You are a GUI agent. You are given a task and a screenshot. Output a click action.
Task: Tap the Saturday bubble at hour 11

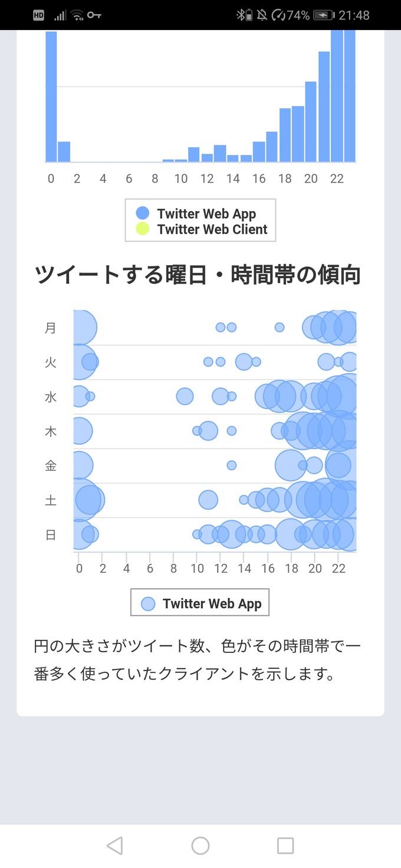point(208,500)
